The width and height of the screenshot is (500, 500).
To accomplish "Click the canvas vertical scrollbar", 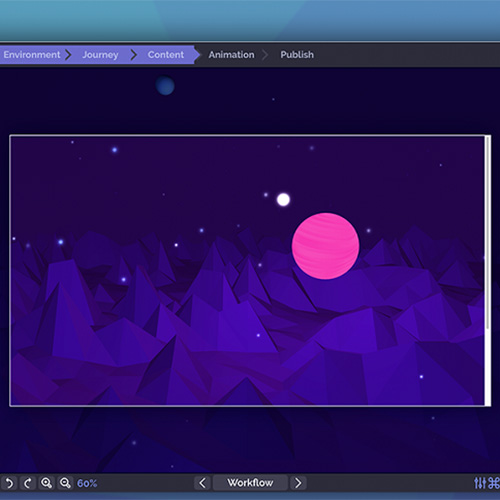I will [488, 233].
